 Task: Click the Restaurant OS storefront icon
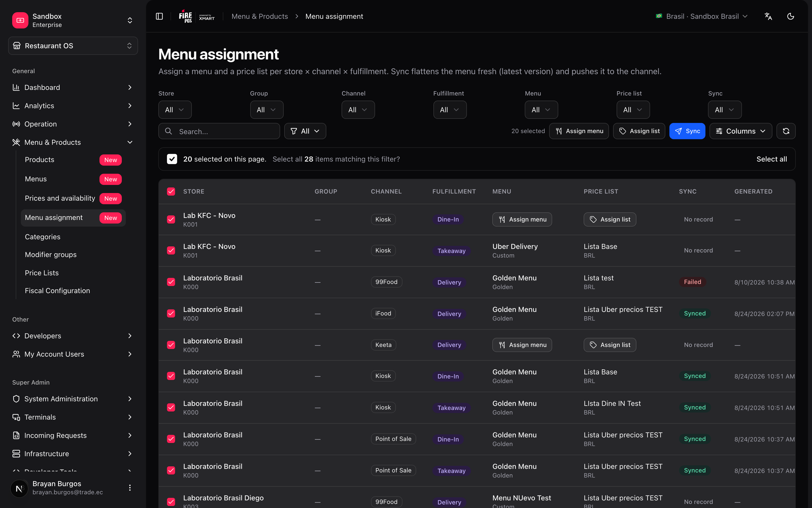pos(17,46)
